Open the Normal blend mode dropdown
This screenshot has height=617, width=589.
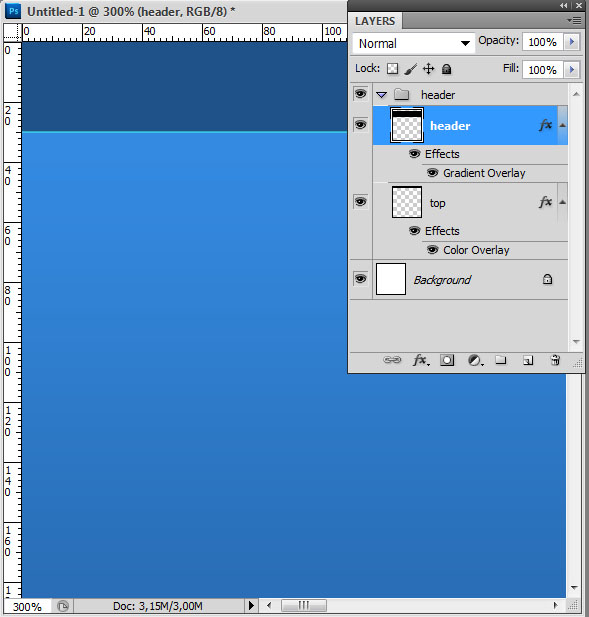414,43
